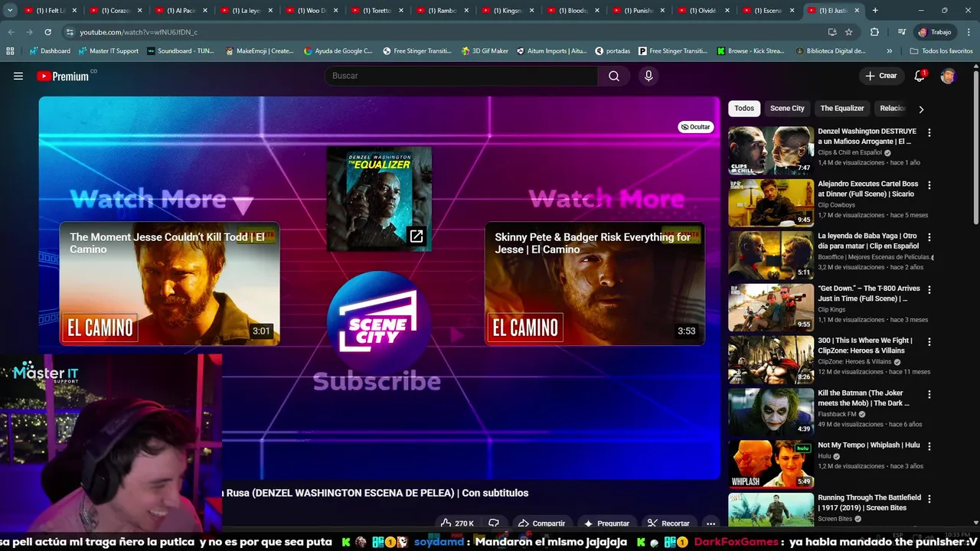Reload the page
This screenshot has height=551, width=980.
point(47,32)
